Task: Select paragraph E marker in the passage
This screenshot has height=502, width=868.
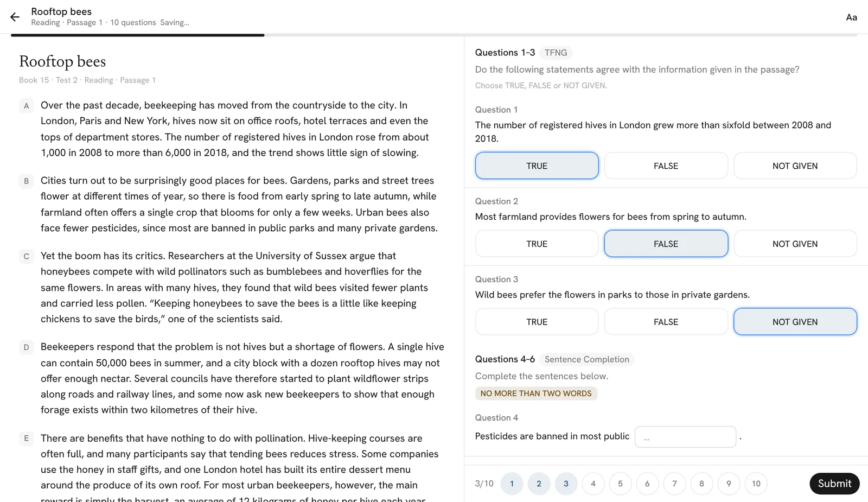Action: click(26, 439)
